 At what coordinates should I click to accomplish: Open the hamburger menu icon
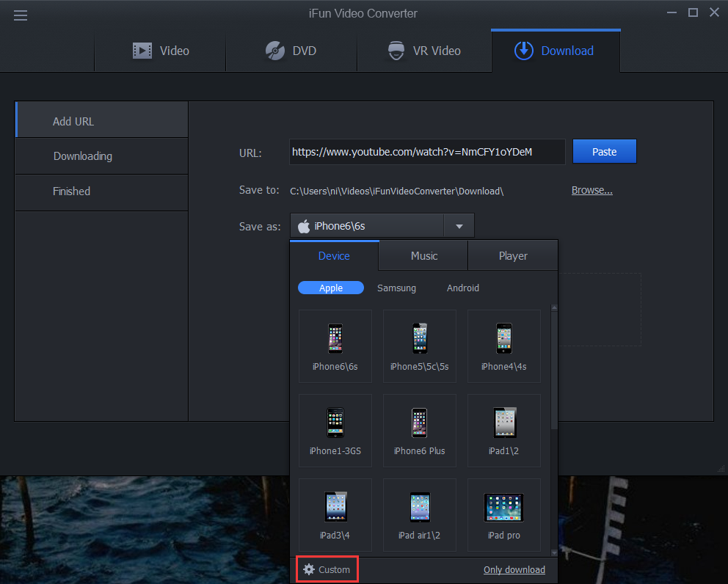pyautogui.click(x=21, y=15)
